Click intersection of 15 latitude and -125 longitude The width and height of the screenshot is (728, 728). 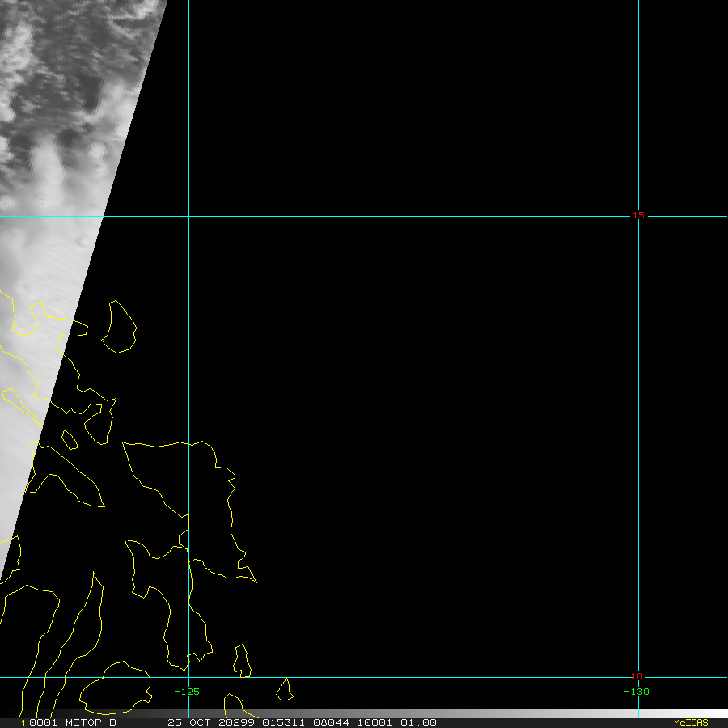click(x=188, y=216)
